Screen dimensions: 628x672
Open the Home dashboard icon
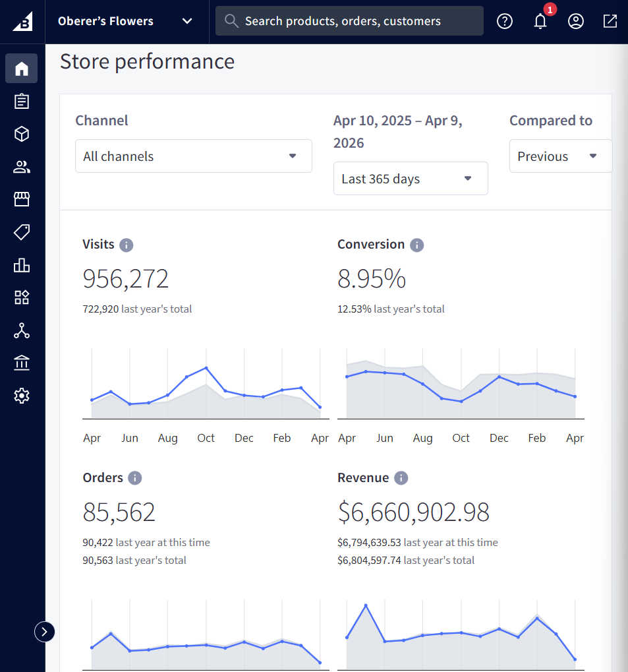click(21, 68)
